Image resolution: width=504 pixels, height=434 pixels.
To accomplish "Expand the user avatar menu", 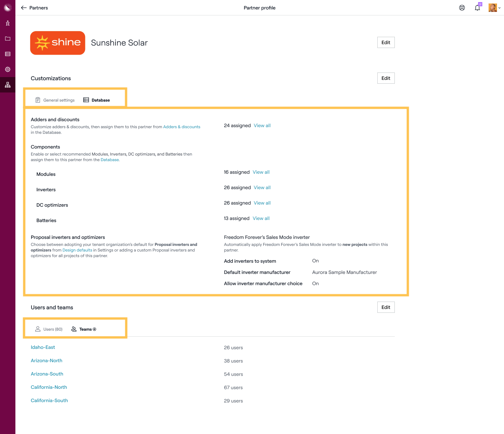I will (x=494, y=8).
